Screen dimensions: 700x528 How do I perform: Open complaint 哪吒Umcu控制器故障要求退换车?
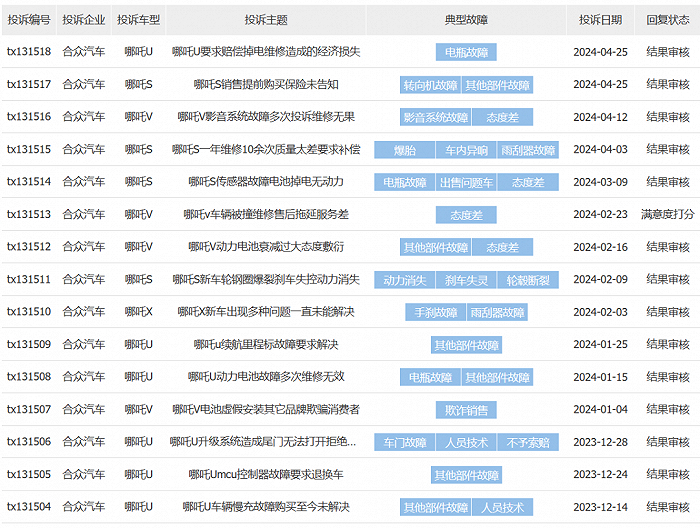coord(266,474)
